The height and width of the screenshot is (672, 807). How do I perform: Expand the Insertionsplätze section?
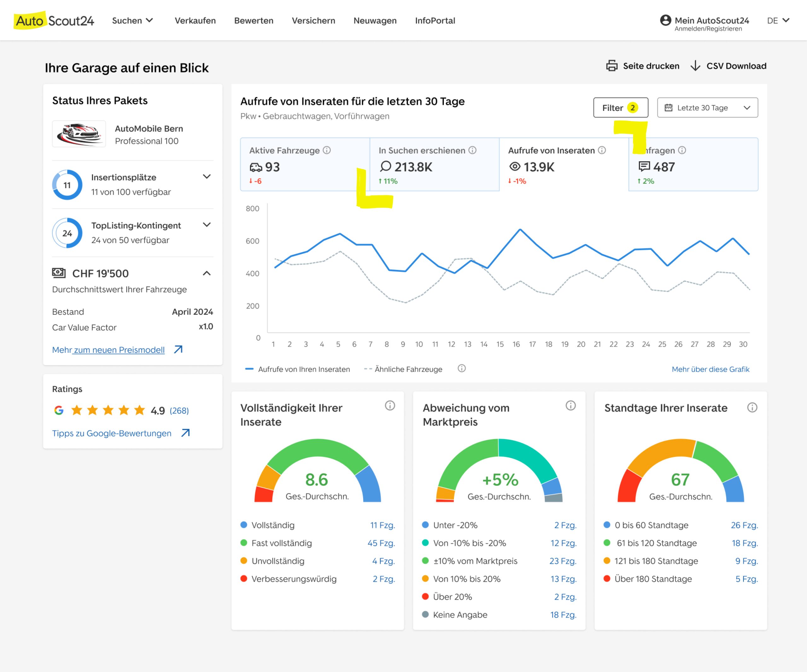207,177
